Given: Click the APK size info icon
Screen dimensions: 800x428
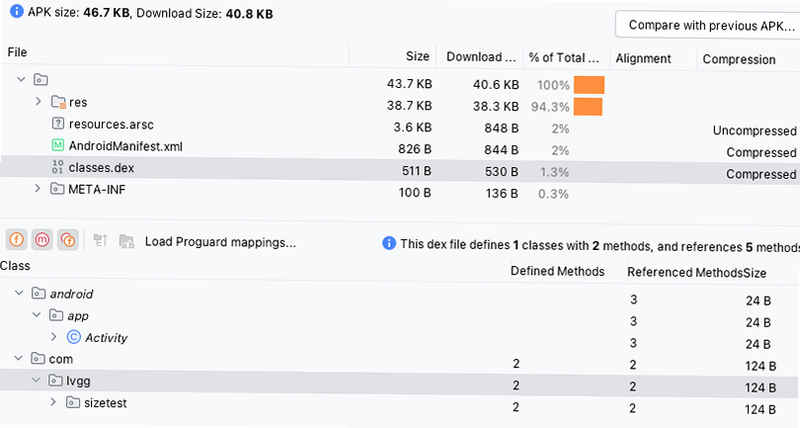Looking at the screenshot, I should coord(17,11).
